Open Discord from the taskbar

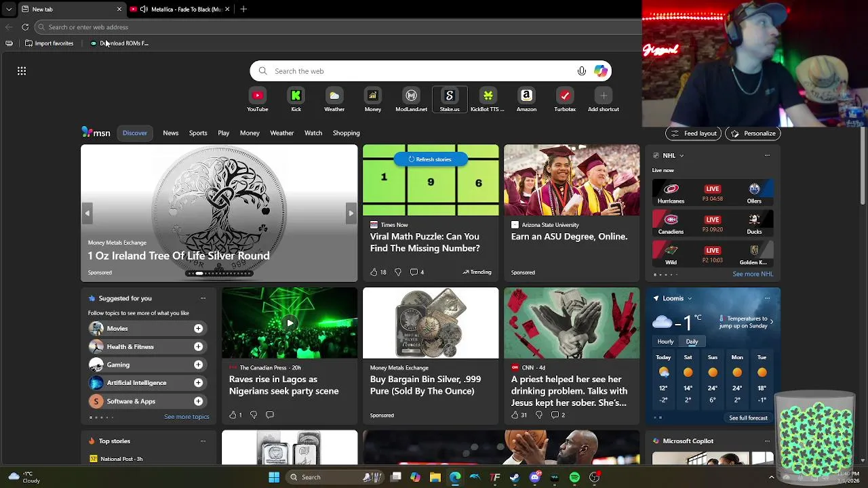click(535, 477)
